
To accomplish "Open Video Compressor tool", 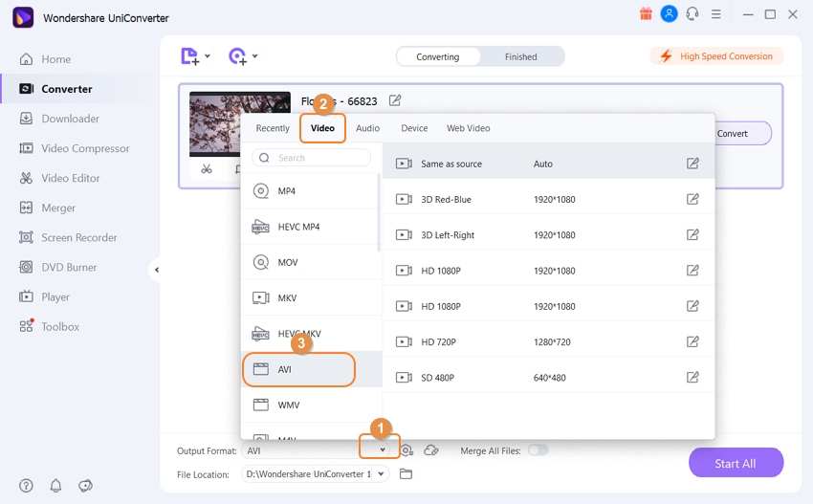I will [75, 148].
